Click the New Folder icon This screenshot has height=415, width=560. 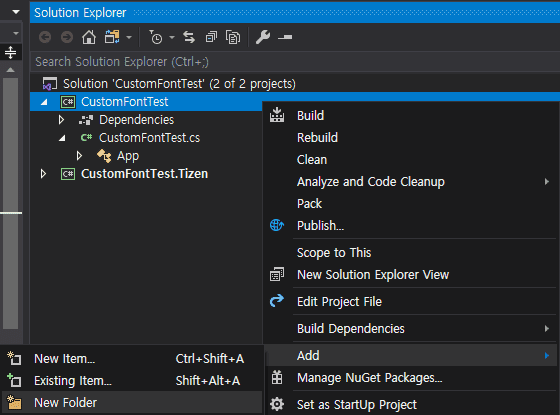(14, 402)
